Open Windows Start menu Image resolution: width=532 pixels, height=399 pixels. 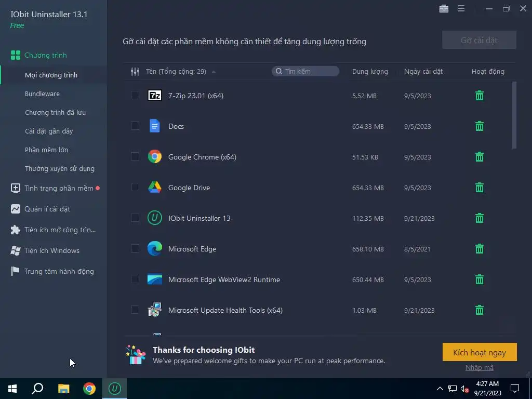[12, 389]
